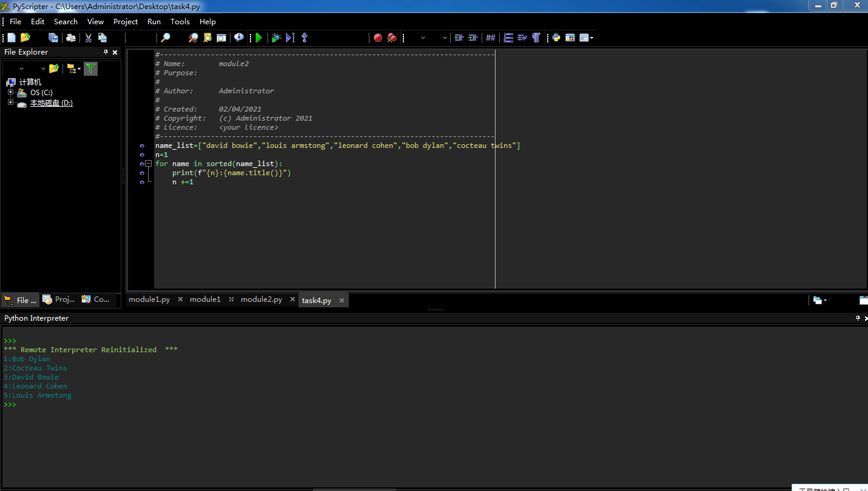The height and width of the screenshot is (491, 868).
Task: Click the Toggle Comment ## icon
Action: tap(491, 38)
